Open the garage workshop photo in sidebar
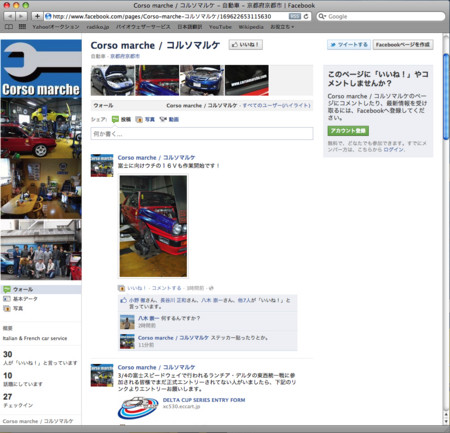 (41, 128)
